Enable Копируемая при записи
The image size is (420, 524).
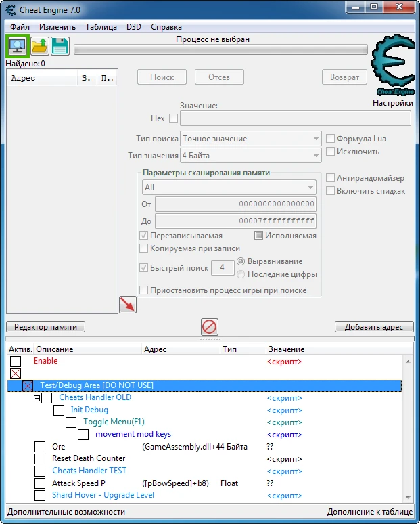(143, 248)
